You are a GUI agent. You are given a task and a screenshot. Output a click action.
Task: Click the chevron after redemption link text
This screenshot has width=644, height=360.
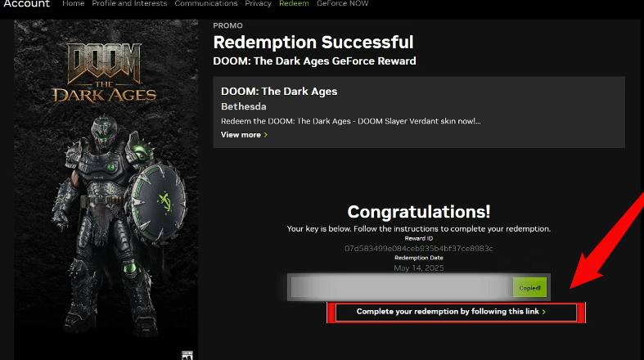pyautogui.click(x=544, y=312)
